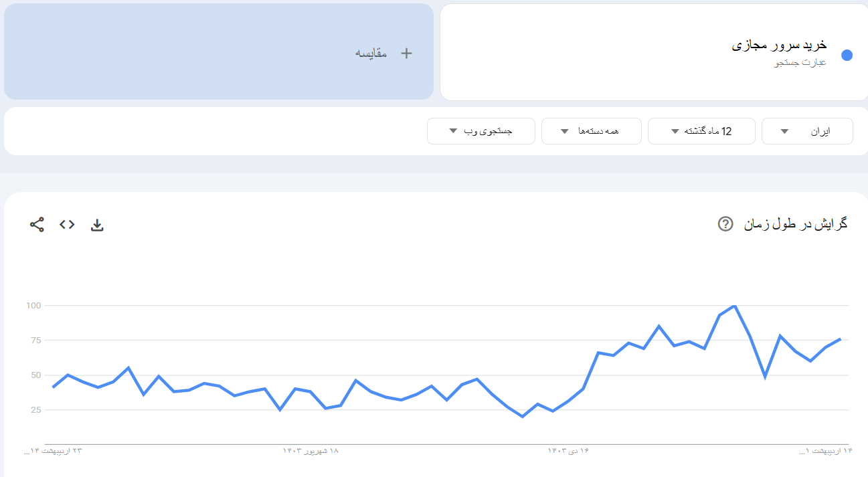Click the 75 label on the y-axis
The height and width of the screenshot is (477, 868).
click(35, 340)
